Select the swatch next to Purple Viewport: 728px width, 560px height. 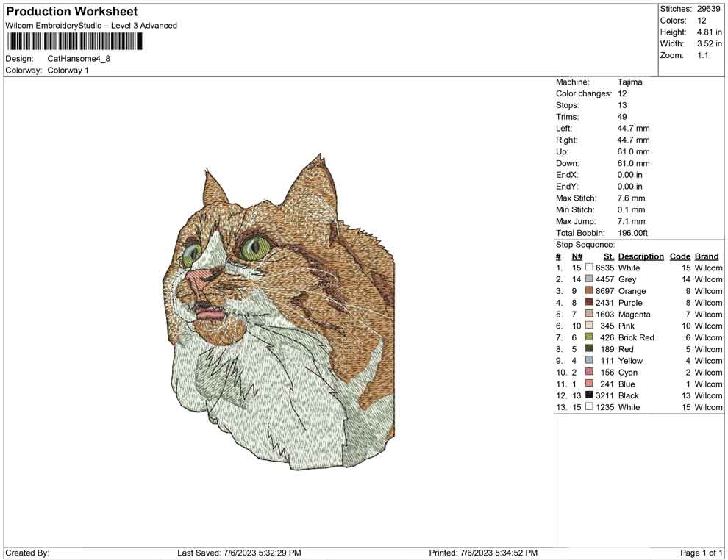pos(589,302)
